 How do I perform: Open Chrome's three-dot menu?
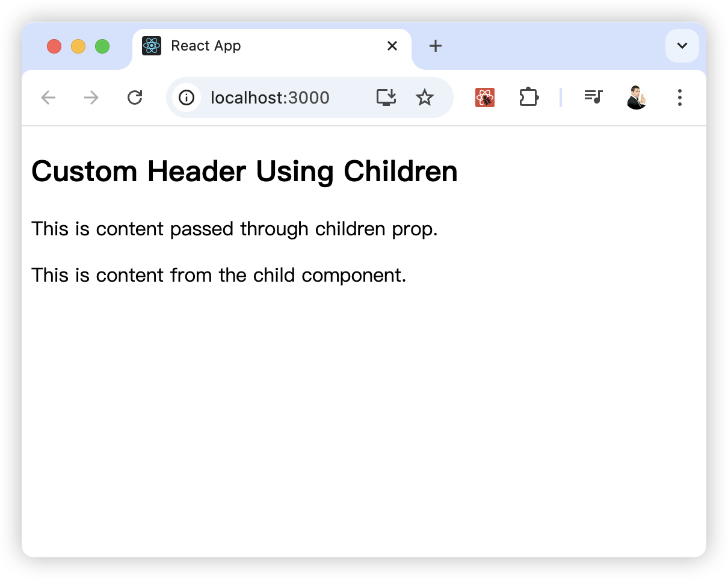(680, 98)
